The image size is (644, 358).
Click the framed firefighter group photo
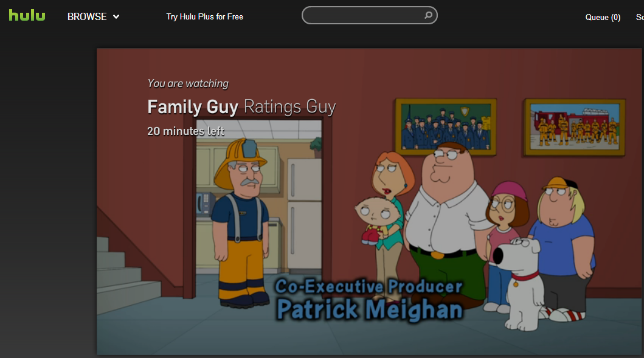point(446,127)
